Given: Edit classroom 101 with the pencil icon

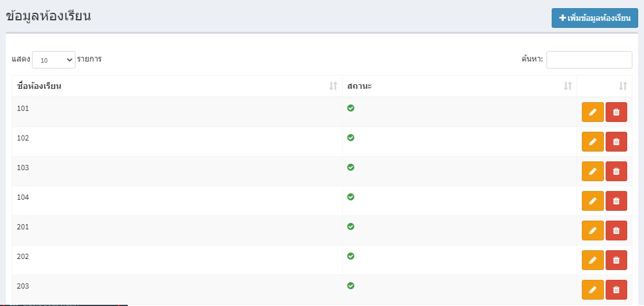Looking at the screenshot, I should 593,112.
